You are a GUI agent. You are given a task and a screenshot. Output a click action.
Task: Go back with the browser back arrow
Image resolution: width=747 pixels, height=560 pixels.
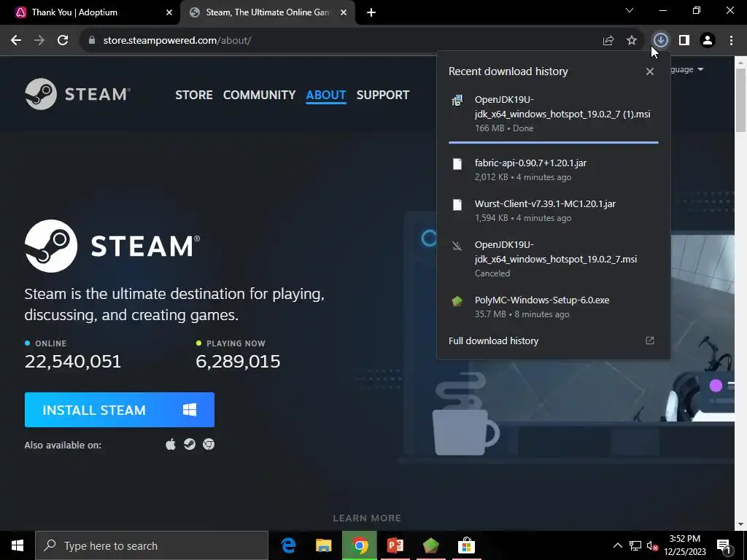pos(16,41)
